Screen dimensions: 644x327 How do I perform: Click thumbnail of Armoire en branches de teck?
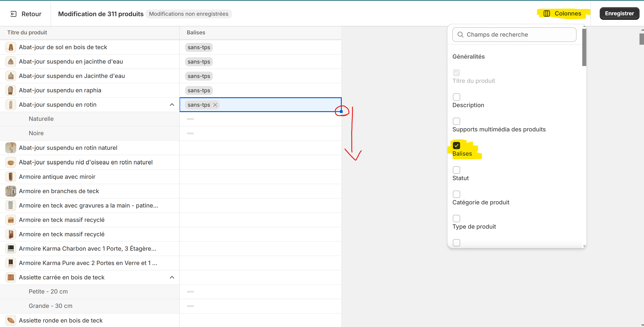tap(11, 191)
